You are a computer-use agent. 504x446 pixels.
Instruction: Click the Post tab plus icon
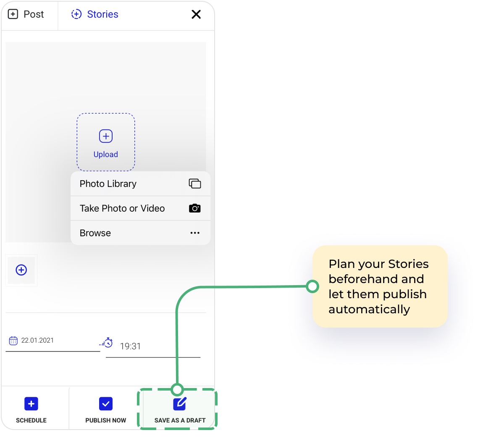coord(13,14)
